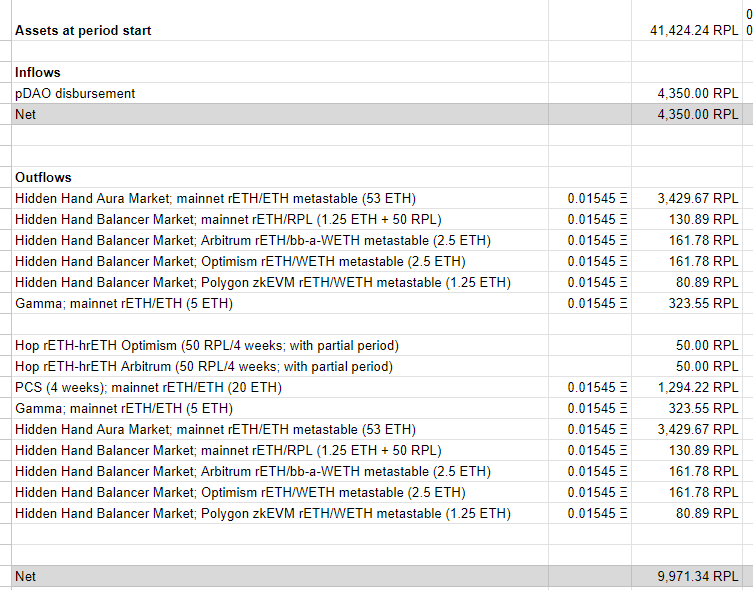Click 50.00 RPL in the Hop Arbitrum row

click(x=707, y=367)
